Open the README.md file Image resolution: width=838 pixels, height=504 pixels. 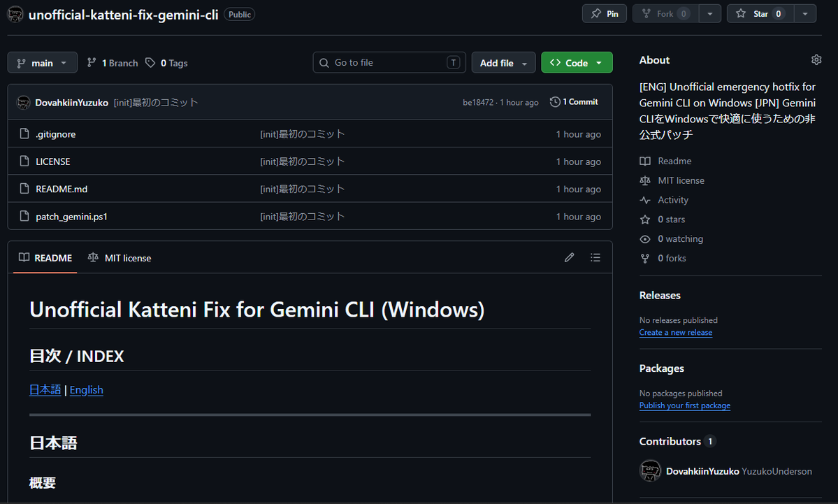pos(62,189)
